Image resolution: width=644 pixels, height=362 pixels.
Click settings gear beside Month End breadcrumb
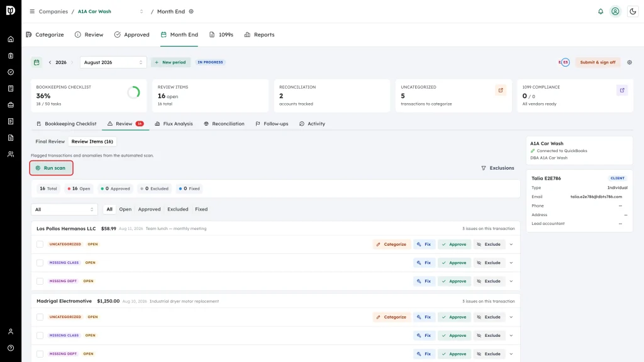[191, 11]
